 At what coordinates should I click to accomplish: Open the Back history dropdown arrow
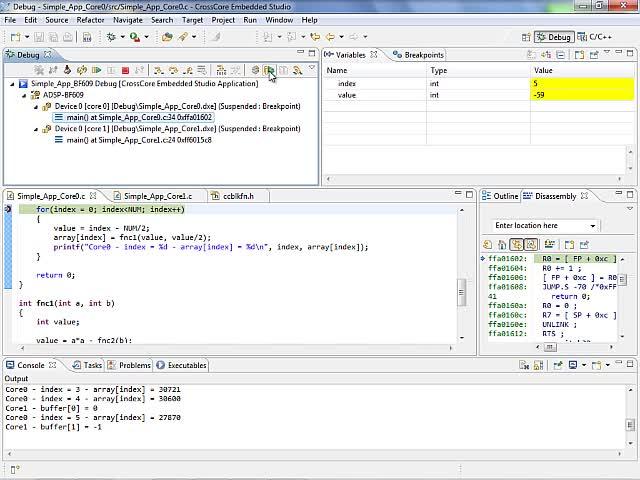point(341,37)
